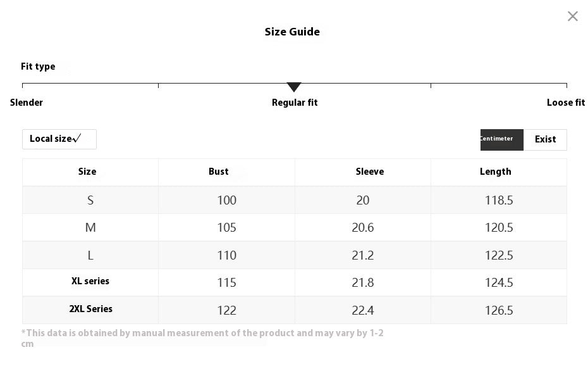The image size is (588, 371).
Task: Close the Size Guide dialog
Action: tap(572, 16)
